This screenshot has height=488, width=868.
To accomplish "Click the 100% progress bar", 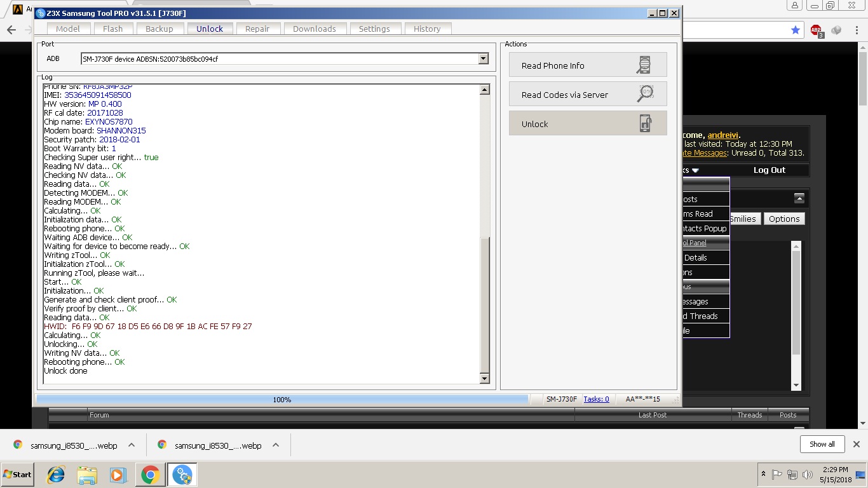I will tap(282, 400).
